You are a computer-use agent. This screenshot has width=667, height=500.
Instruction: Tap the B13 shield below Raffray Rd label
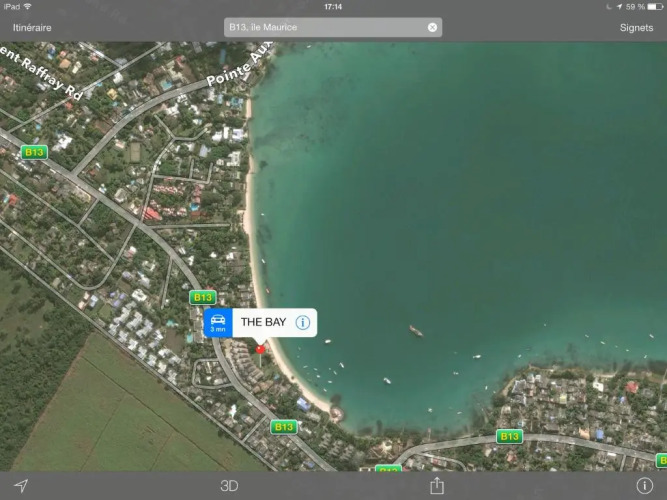click(x=34, y=152)
